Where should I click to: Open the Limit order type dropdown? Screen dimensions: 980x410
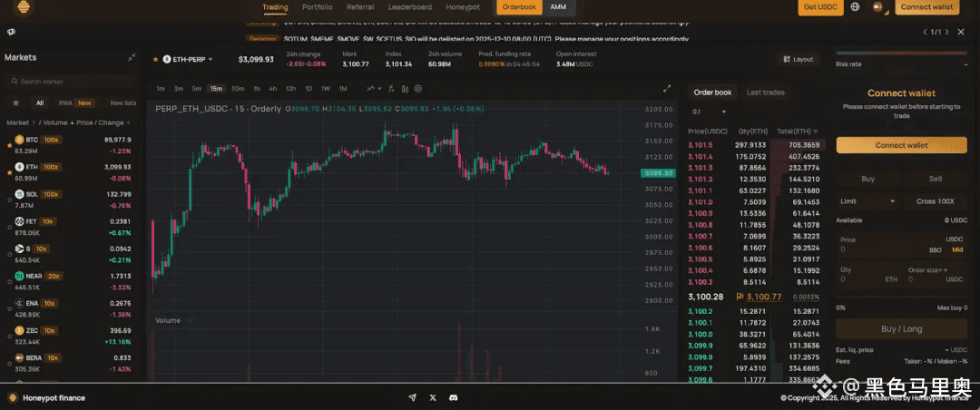(x=867, y=201)
